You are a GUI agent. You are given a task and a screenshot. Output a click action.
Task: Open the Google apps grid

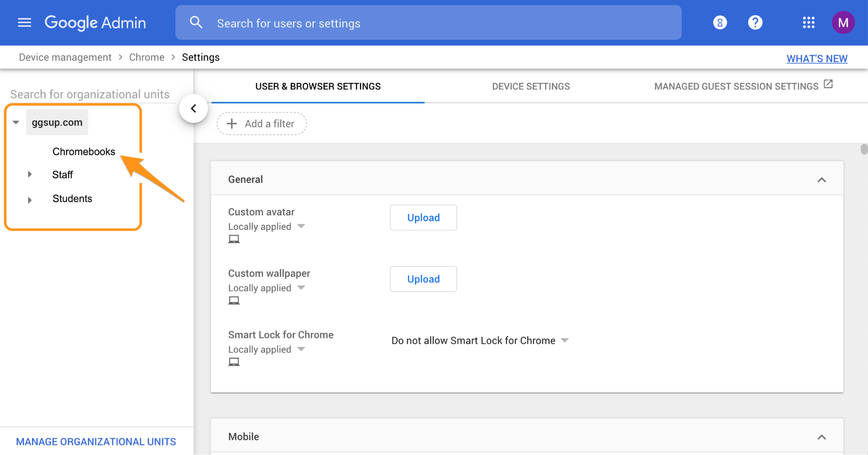[x=809, y=23]
